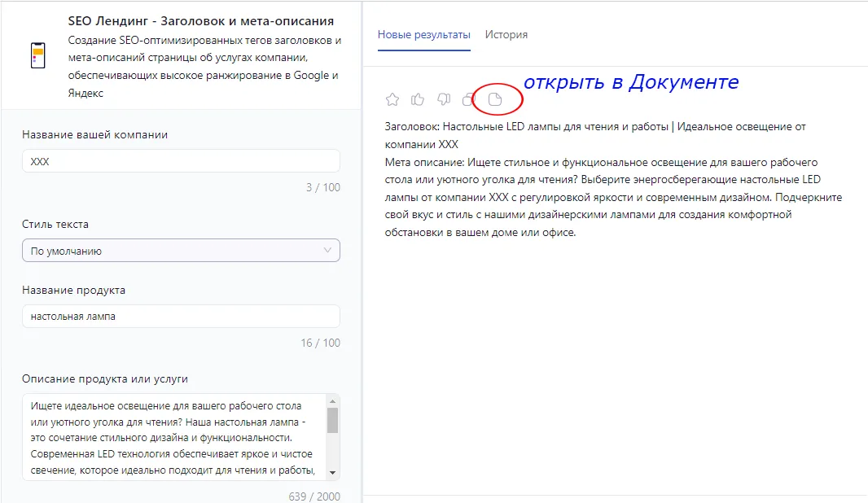This screenshot has width=868, height=503.
Task: Open the result in Document via page icon
Action: click(494, 99)
